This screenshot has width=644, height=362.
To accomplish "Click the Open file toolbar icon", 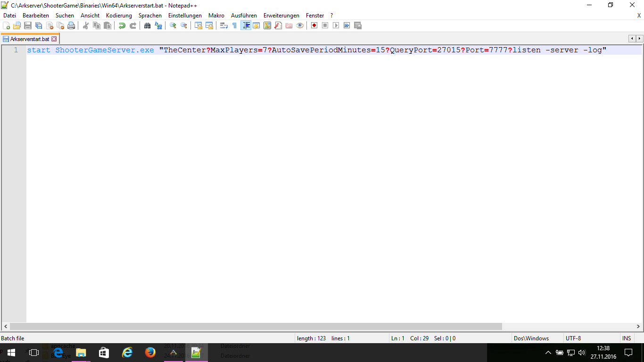I will click(x=17, y=25).
